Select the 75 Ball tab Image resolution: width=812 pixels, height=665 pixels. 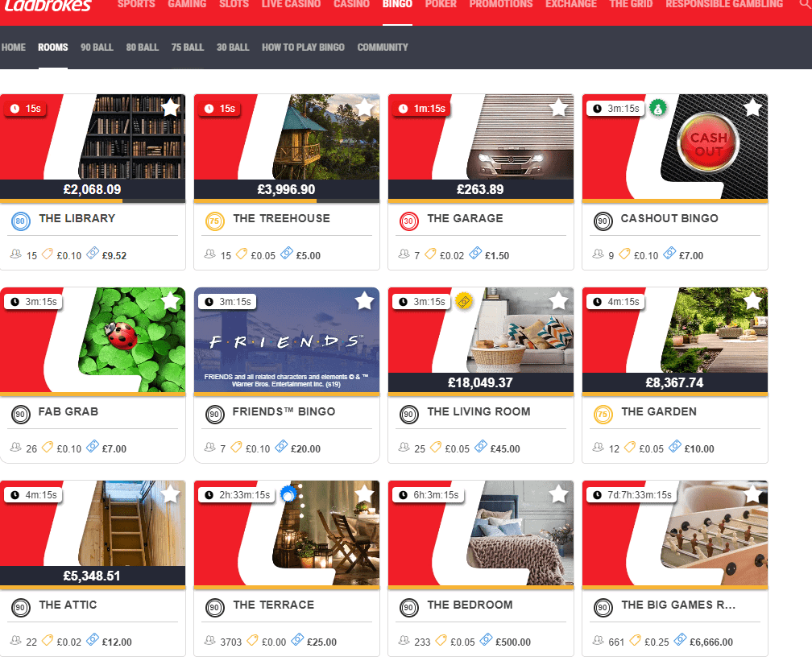tap(188, 47)
